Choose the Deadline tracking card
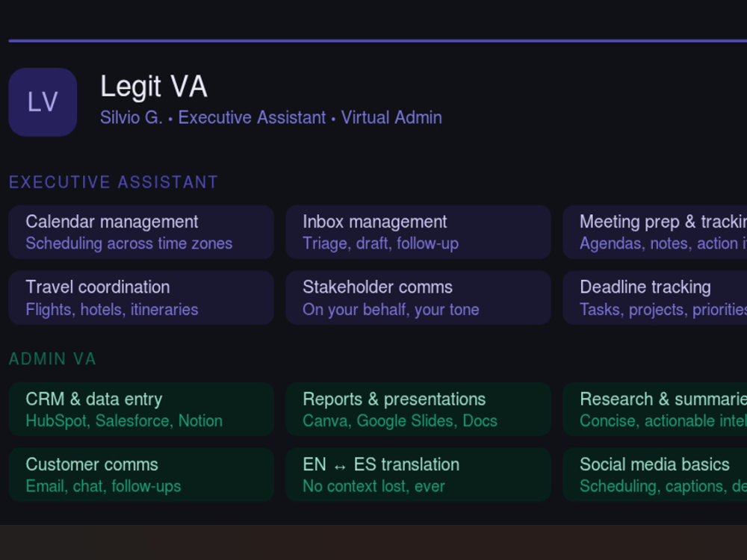747x560 pixels. tap(655, 298)
